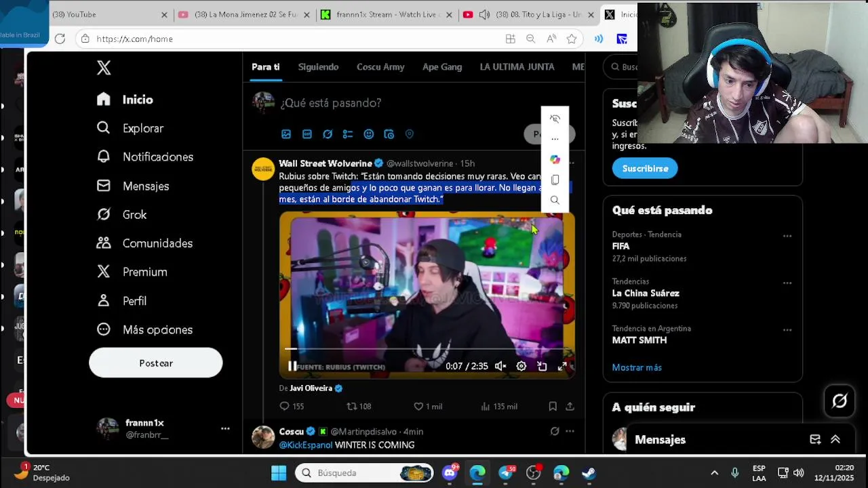Click the X logo in the sidebar
Viewport: 868px width, 488px height.
[x=104, y=67]
